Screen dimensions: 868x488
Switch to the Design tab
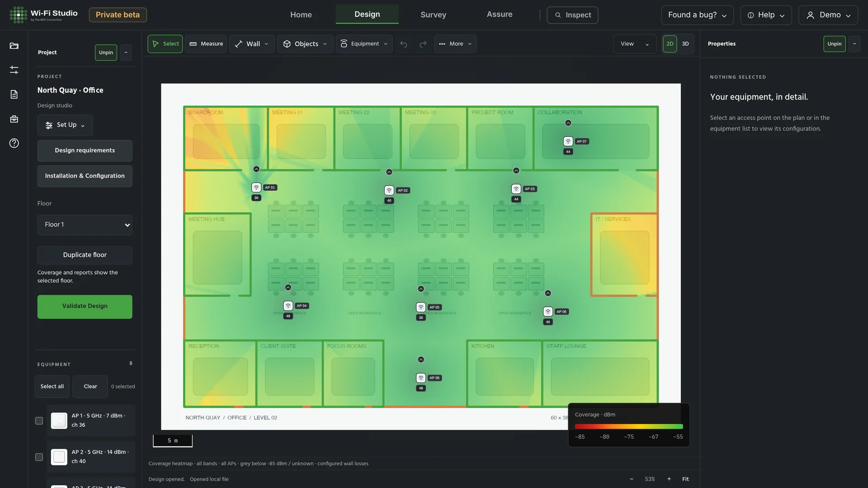(x=367, y=14)
